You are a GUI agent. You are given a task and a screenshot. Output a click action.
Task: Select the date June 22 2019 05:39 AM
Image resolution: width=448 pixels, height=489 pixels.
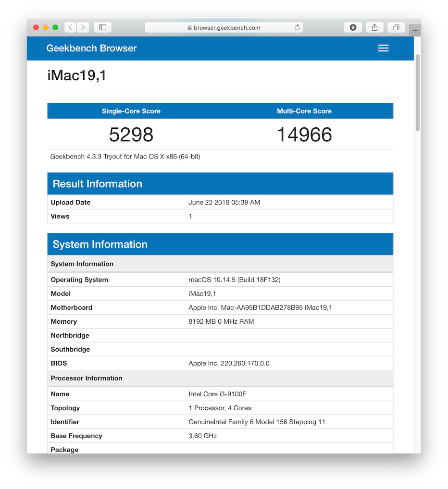tap(224, 202)
